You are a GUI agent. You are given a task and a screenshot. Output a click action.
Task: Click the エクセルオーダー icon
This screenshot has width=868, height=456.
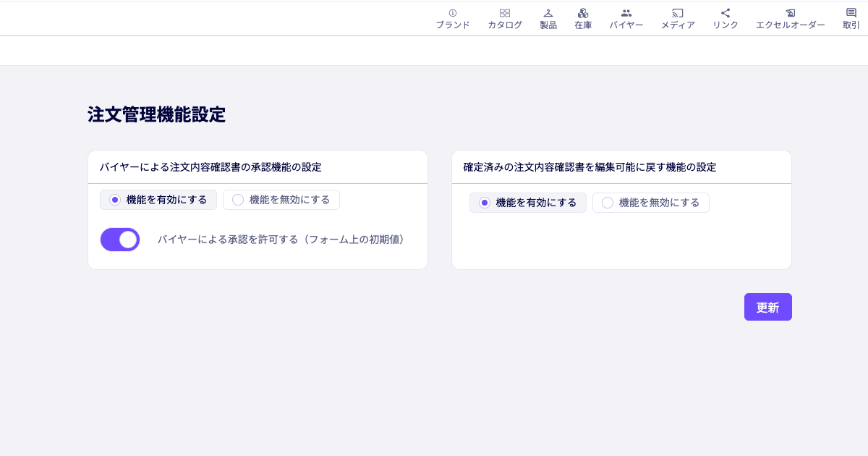coord(791,13)
